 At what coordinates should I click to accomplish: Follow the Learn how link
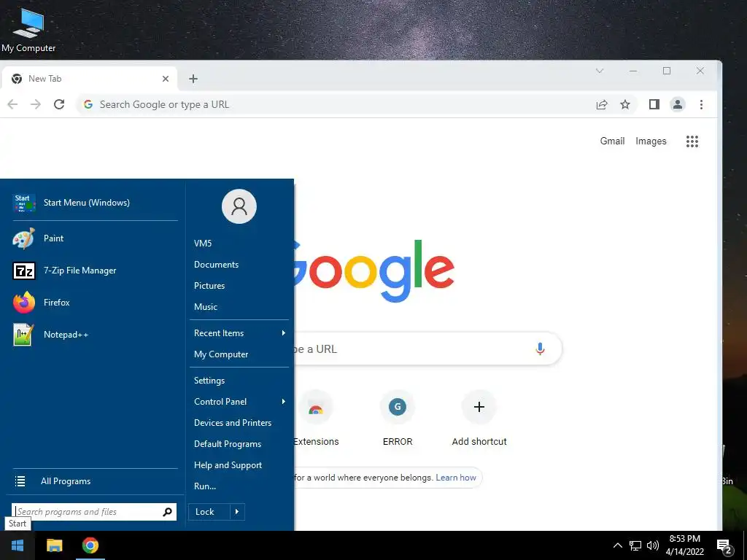[x=456, y=478]
